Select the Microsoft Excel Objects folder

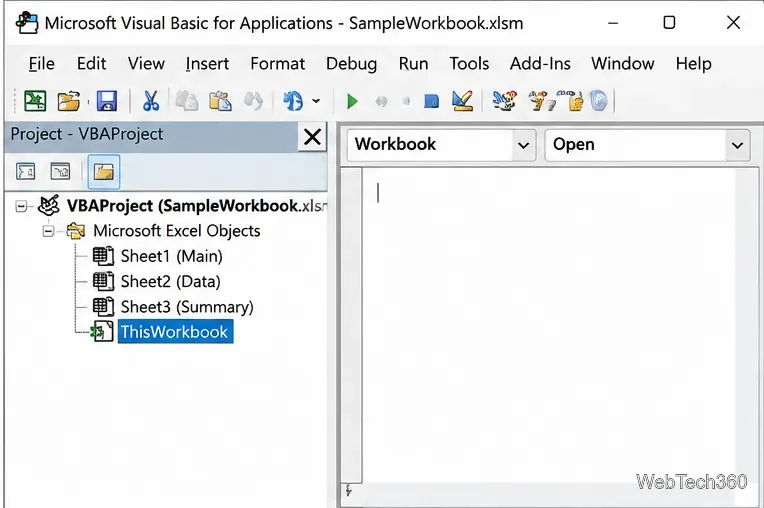[x=177, y=231]
